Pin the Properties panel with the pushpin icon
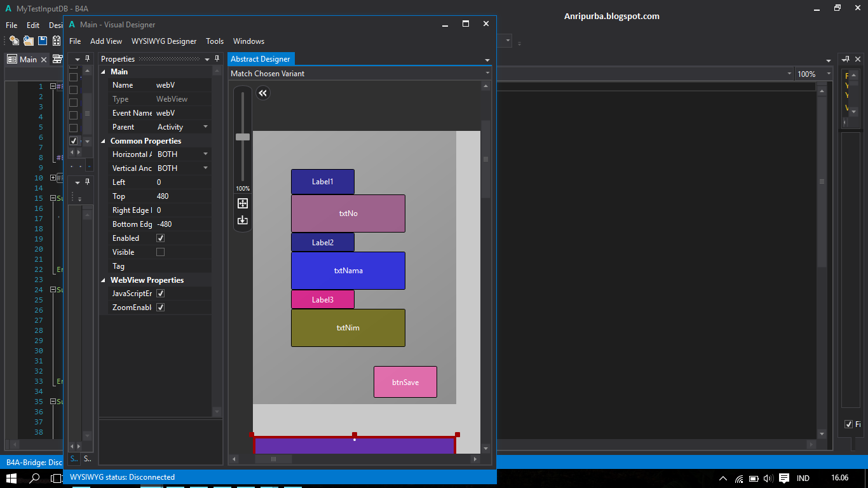The image size is (868, 488). click(x=217, y=59)
